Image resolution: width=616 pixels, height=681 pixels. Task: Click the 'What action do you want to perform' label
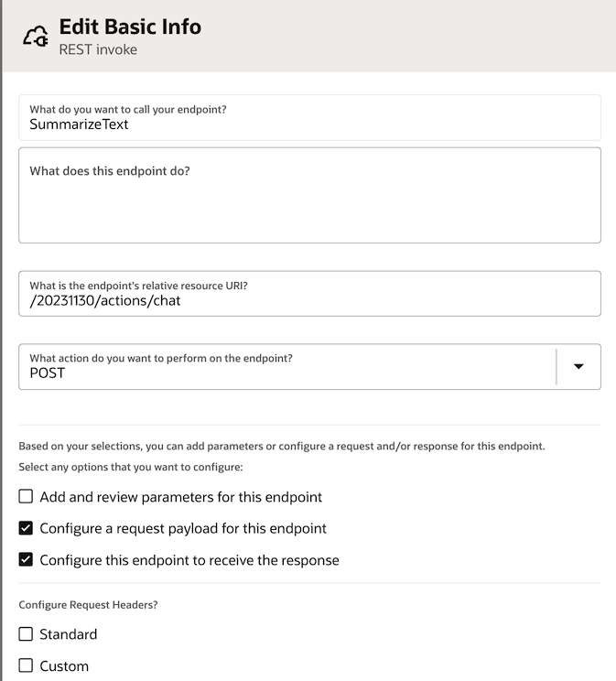168,358
